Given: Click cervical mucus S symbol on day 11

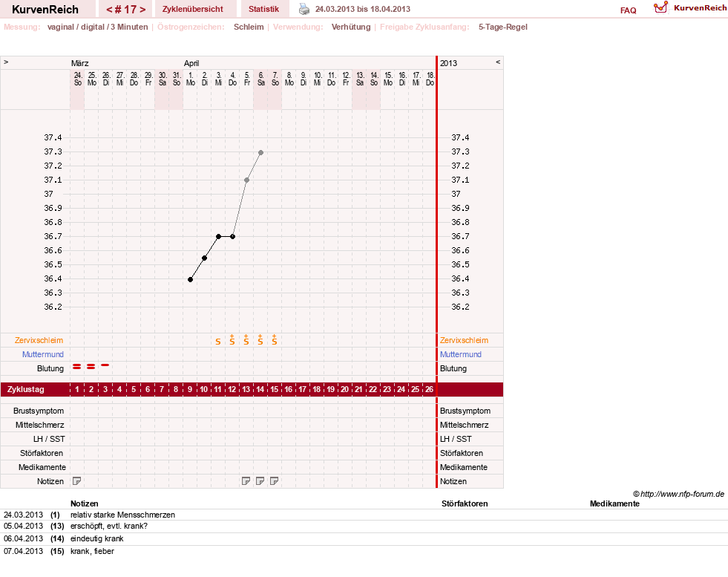Looking at the screenshot, I should coord(218,342).
